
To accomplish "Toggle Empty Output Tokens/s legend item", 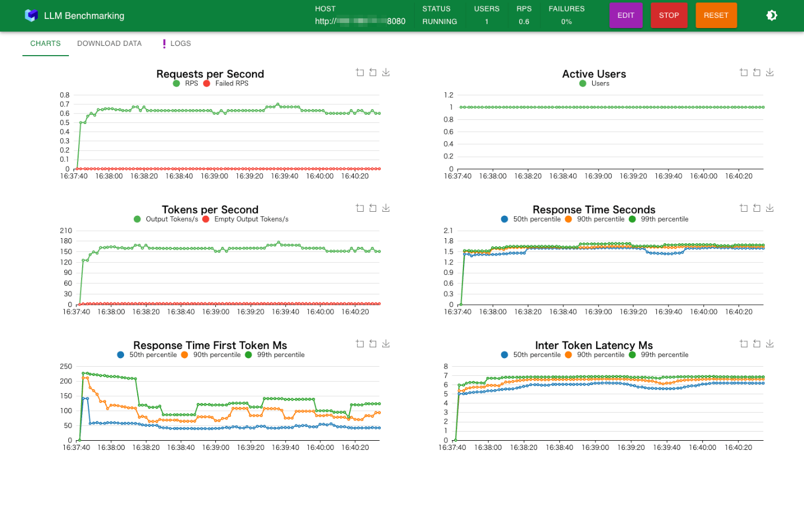I will point(245,219).
